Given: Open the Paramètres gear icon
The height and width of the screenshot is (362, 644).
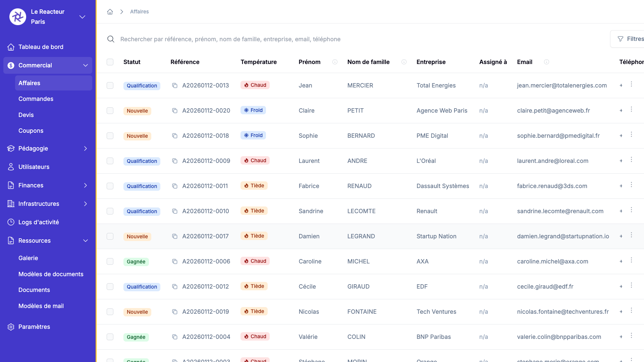Looking at the screenshot, I should pos(11,327).
